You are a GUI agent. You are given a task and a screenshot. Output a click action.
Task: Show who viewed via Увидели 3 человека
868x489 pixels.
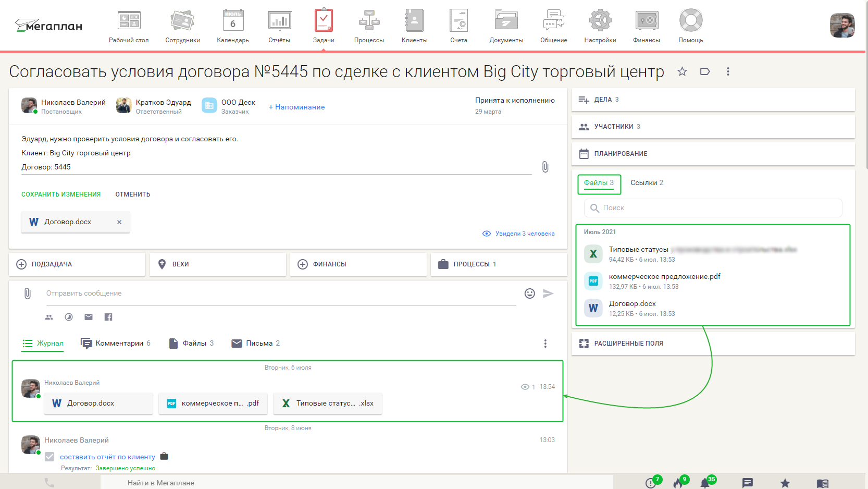[518, 234]
